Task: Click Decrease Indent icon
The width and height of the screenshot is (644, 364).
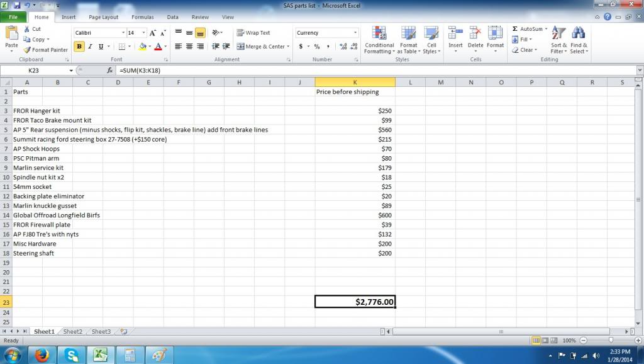Action: [215, 47]
